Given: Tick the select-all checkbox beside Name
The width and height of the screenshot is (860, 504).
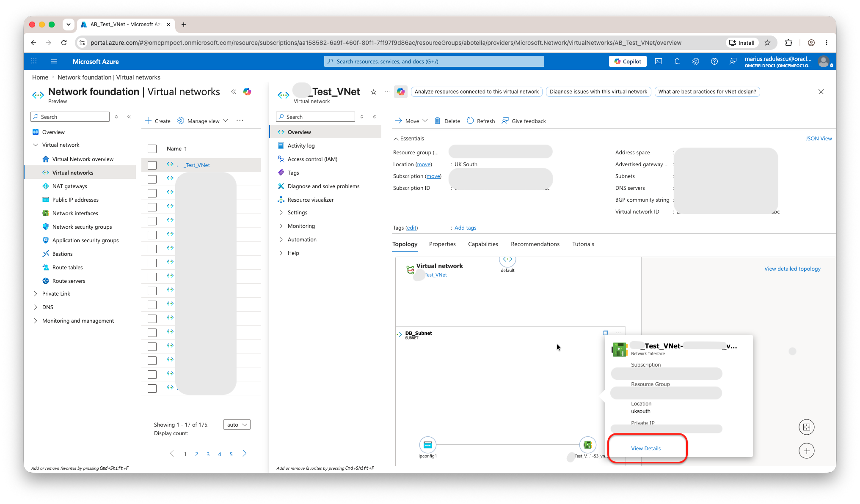Looking at the screenshot, I should point(152,149).
